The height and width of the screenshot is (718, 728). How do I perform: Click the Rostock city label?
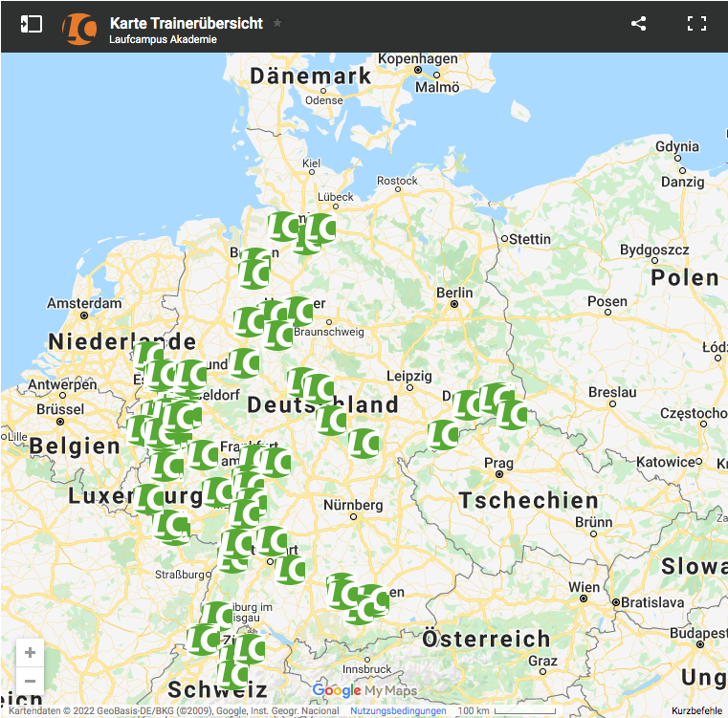[397, 181]
